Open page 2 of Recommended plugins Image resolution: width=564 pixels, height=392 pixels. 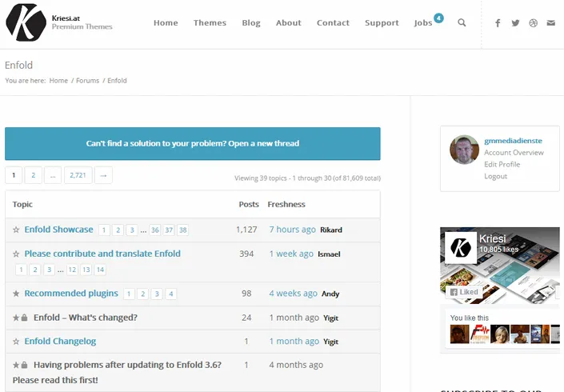click(x=142, y=294)
